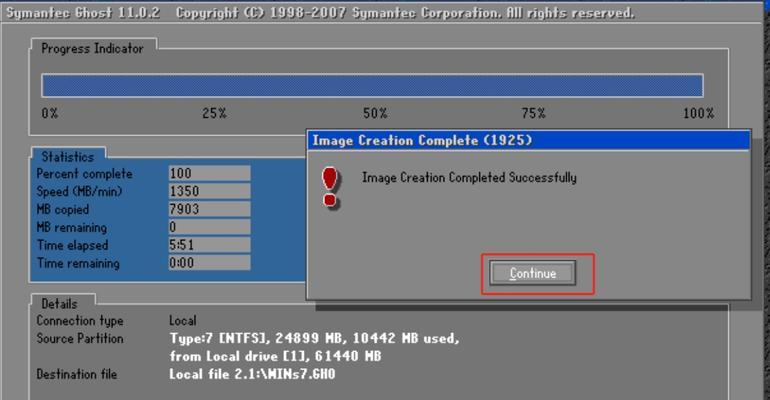Click the 'Image Creation Completed Successfully' message

click(x=469, y=177)
